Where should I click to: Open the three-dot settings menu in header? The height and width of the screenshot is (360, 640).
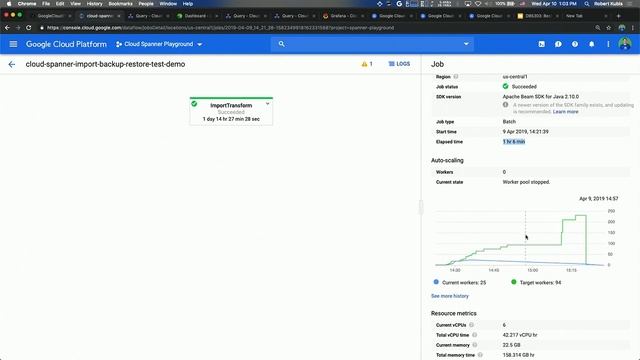[x=608, y=44]
